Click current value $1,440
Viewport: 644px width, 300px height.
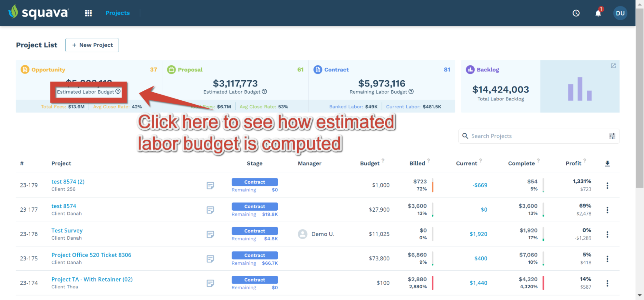tap(478, 283)
